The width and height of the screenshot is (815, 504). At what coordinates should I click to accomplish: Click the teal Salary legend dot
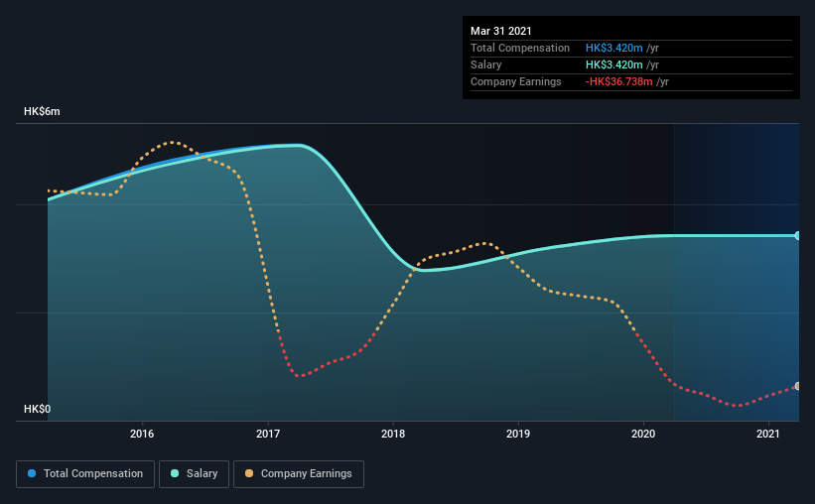[x=175, y=473]
